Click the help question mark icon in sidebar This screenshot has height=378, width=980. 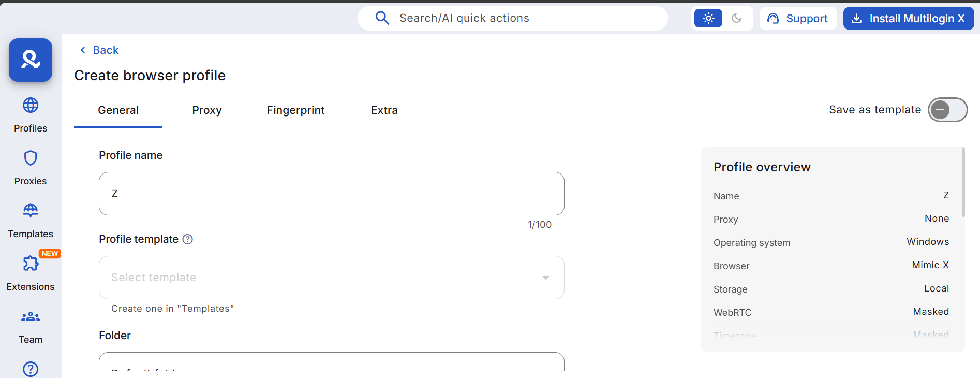click(x=31, y=369)
